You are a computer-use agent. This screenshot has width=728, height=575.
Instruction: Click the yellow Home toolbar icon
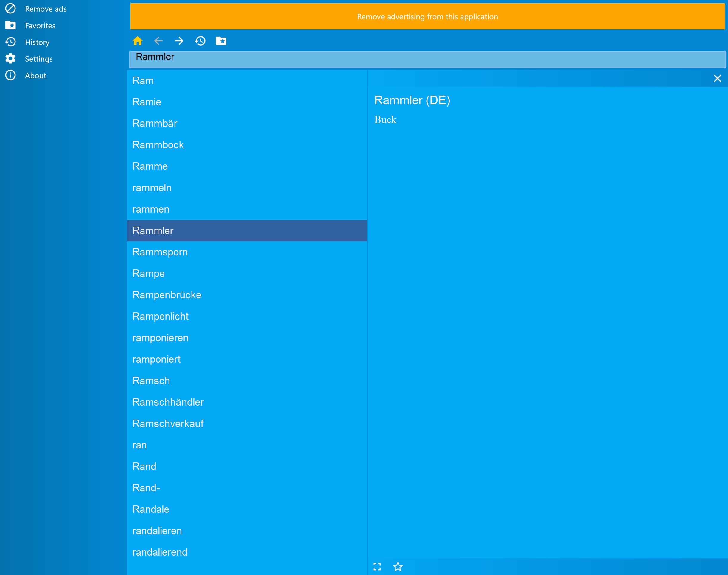[137, 41]
